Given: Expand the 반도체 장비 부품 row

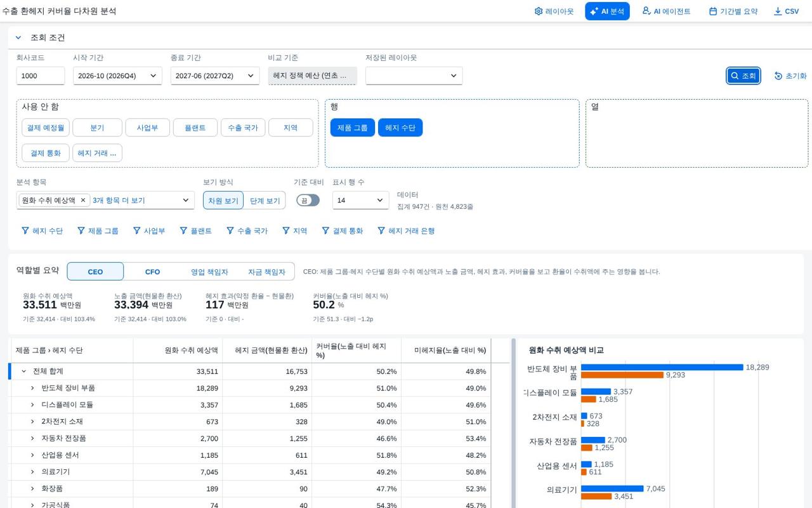Looking at the screenshot, I should click(32, 388).
